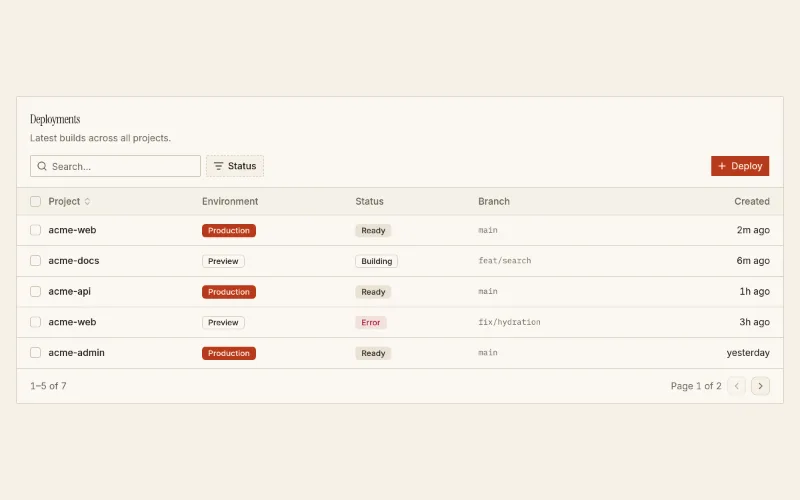The image size is (800, 500).
Task: Click the feat/search branch name
Action: (505, 261)
